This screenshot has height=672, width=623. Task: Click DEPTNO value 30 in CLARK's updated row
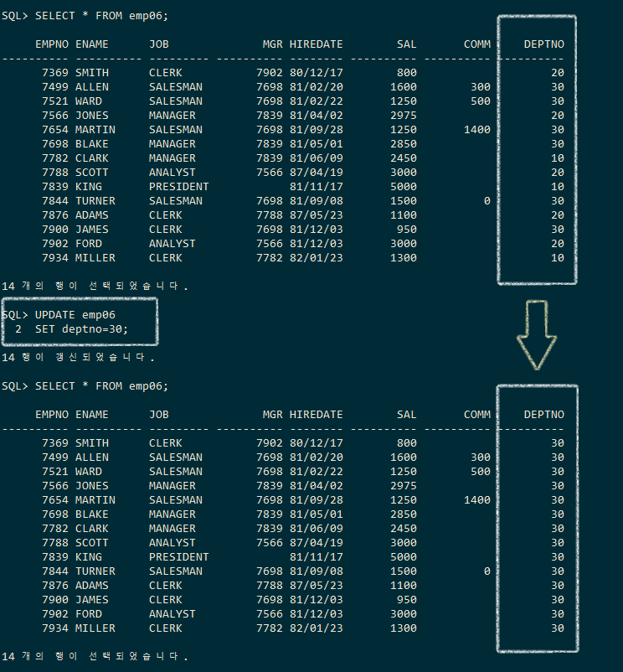tap(558, 529)
